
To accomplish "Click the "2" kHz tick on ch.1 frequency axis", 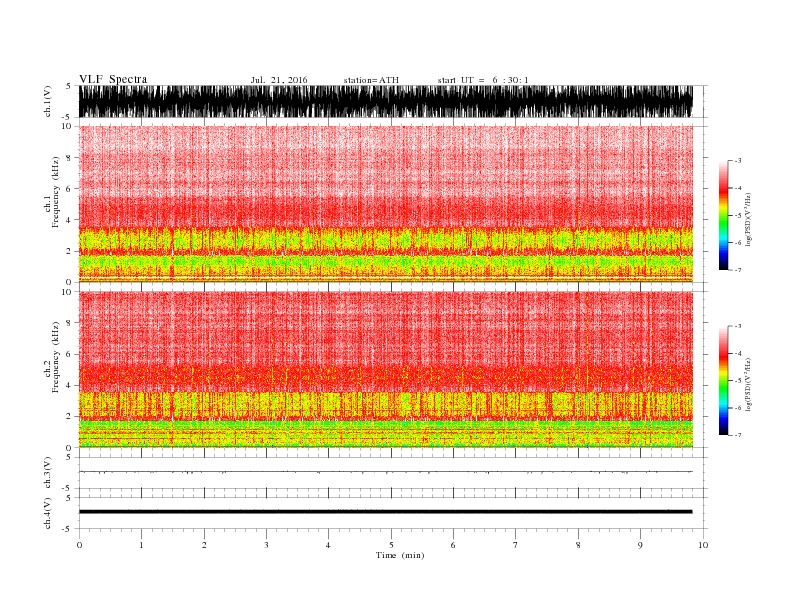I will [69, 251].
